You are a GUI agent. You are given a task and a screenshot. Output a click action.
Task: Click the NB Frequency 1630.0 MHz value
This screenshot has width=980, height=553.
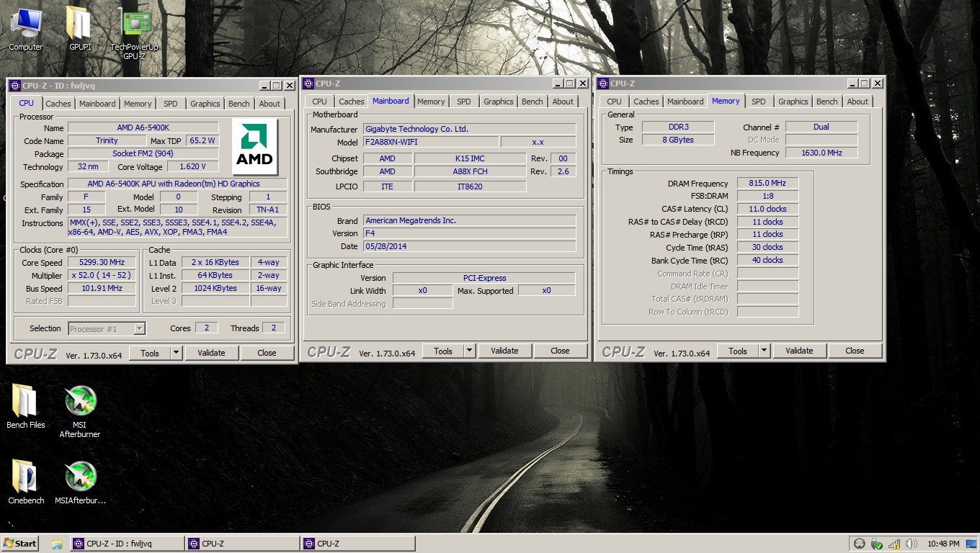coord(821,153)
